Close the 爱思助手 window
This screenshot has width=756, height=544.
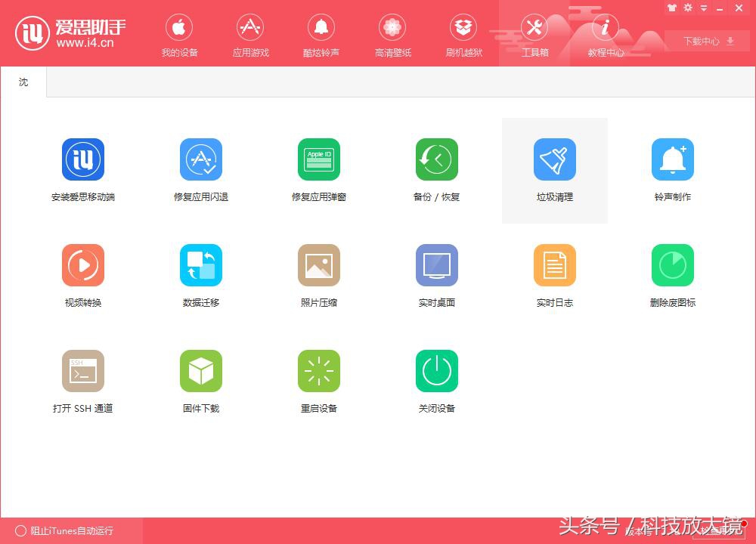click(x=739, y=8)
